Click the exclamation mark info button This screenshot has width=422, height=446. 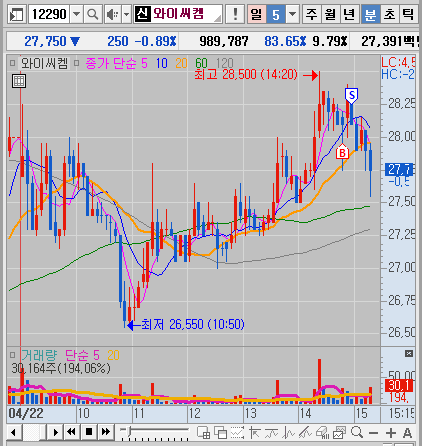[x=235, y=14]
